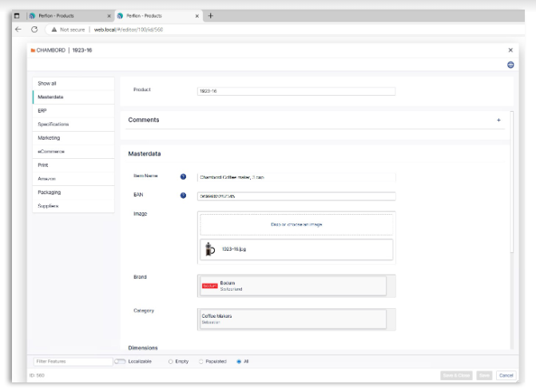Viewport: 536px width, 392px height.
Task: Open the Suppliers section
Action: [73, 206]
